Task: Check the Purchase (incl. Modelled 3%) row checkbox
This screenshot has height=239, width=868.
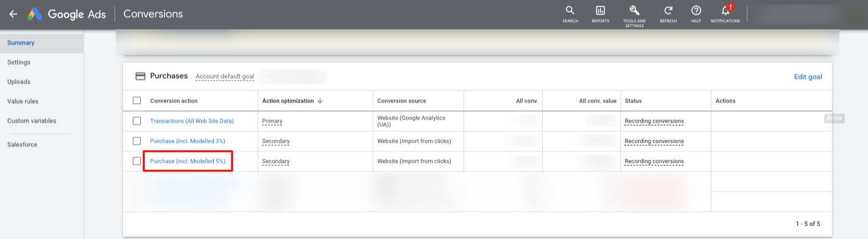Action: coord(136,141)
